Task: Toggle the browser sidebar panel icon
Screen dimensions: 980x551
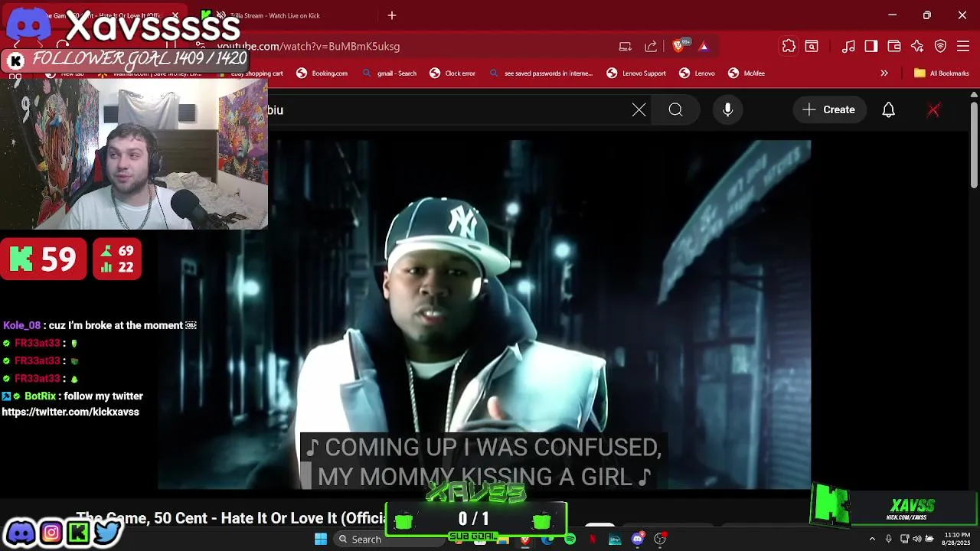Action: click(x=871, y=46)
